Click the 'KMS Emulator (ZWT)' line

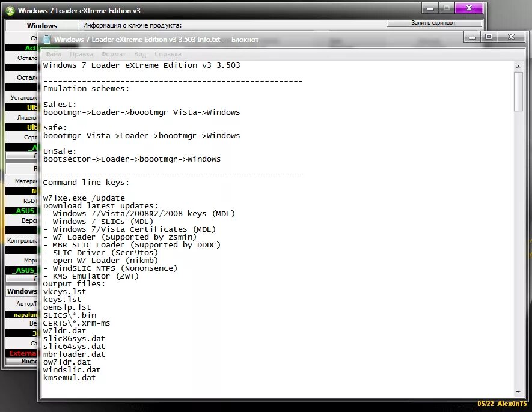click(x=91, y=276)
